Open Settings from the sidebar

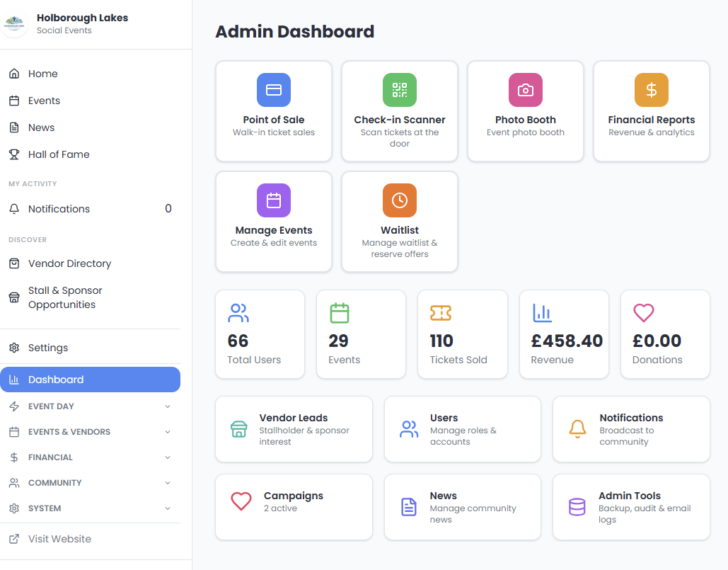(x=90, y=348)
